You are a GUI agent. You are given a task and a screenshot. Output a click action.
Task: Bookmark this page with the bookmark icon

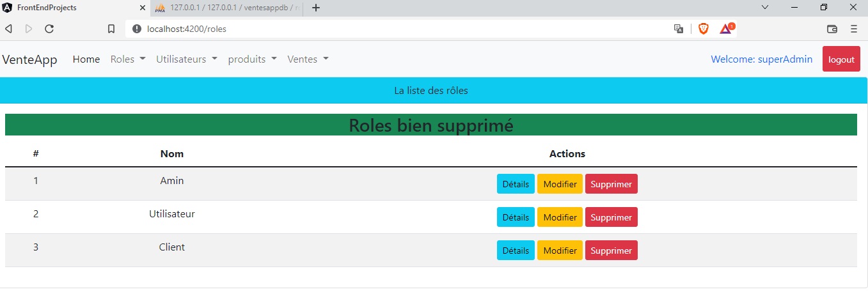(x=111, y=29)
